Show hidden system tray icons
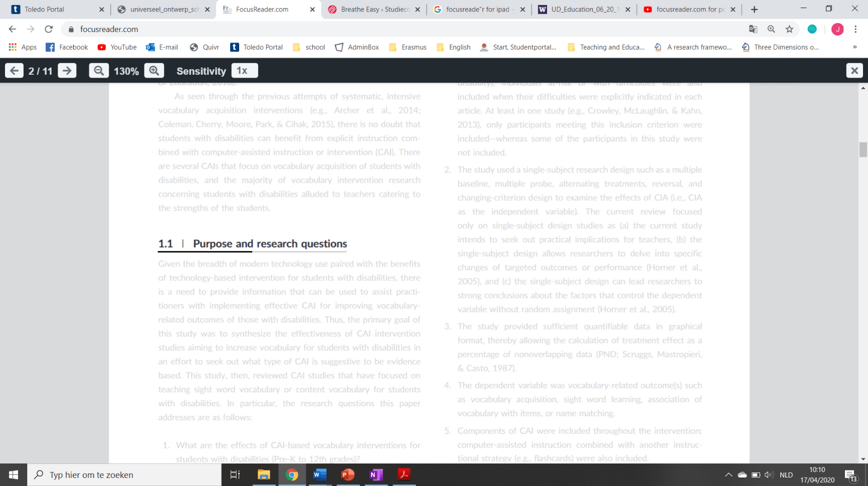This screenshot has width=868, height=486. pyautogui.click(x=729, y=475)
